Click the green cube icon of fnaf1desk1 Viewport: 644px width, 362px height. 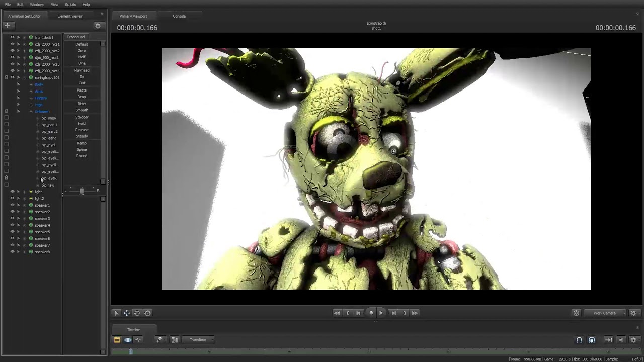31,37
